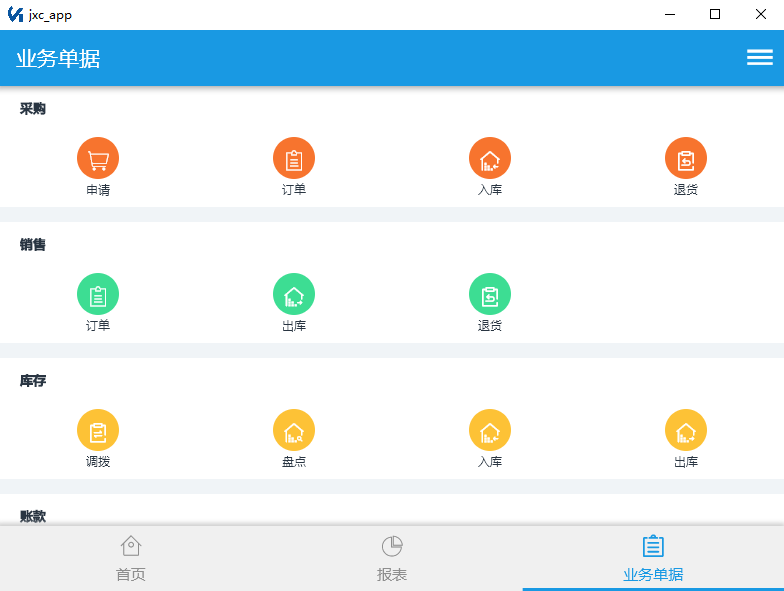Select the 业务单据 bottom tab
Viewport: 784px width, 591px height.
653,558
